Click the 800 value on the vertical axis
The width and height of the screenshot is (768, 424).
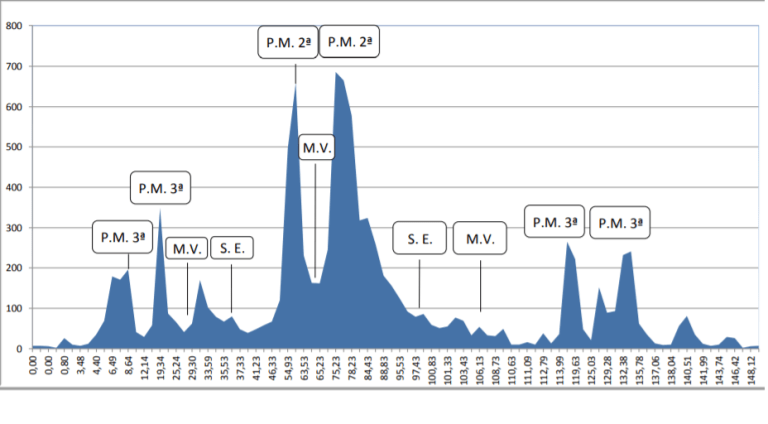click(x=14, y=26)
